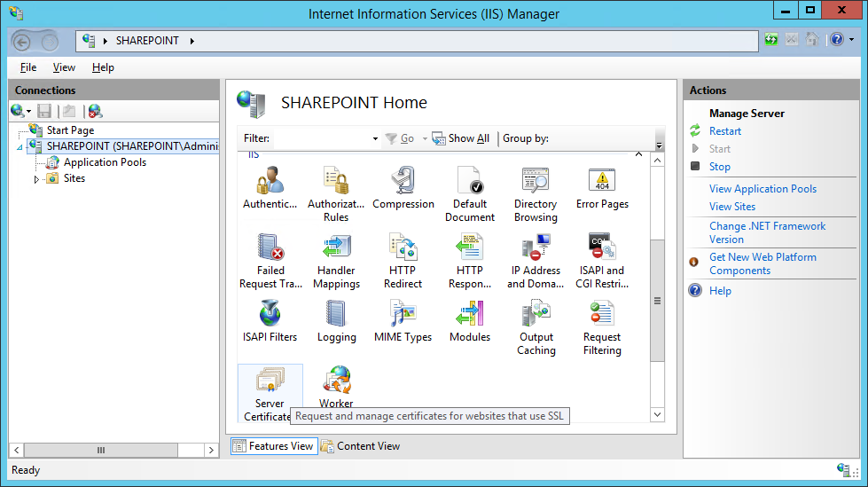Click the back navigation arrow
The width and height of the screenshot is (868, 487).
point(21,42)
